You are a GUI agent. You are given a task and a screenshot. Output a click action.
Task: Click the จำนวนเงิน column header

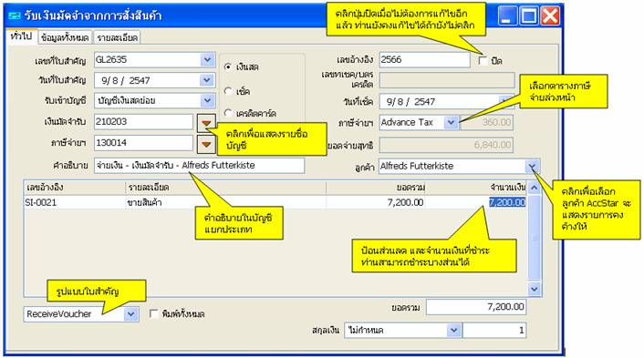tap(508, 188)
